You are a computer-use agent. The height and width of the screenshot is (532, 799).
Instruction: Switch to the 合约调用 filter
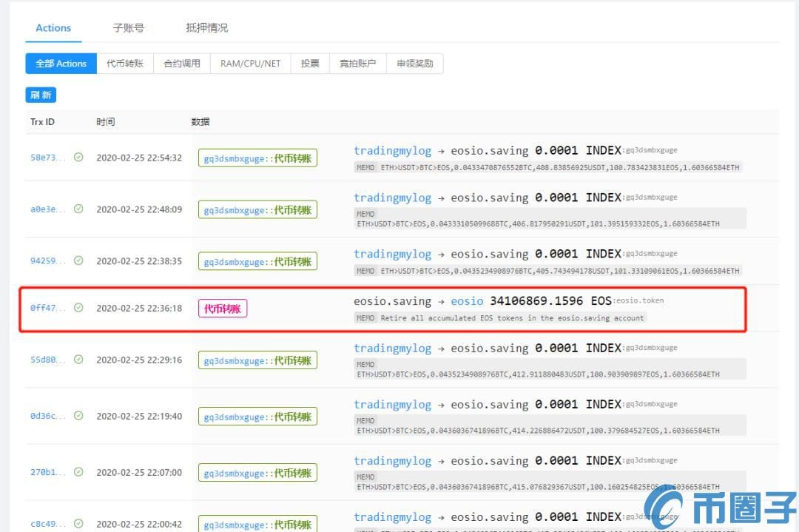pyautogui.click(x=181, y=63)
